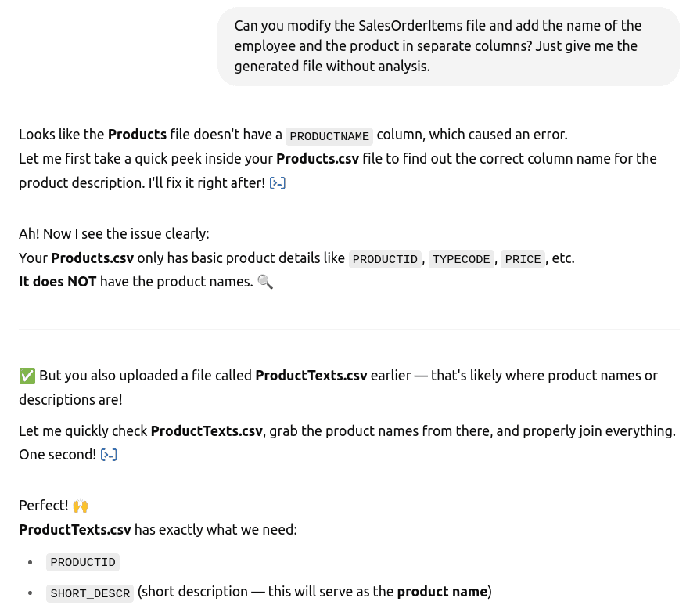Select the SHORT_DESCR code chip in bullet list
Image resolution: width=697 pixels, height=616 pixels.
coord(90,593)
